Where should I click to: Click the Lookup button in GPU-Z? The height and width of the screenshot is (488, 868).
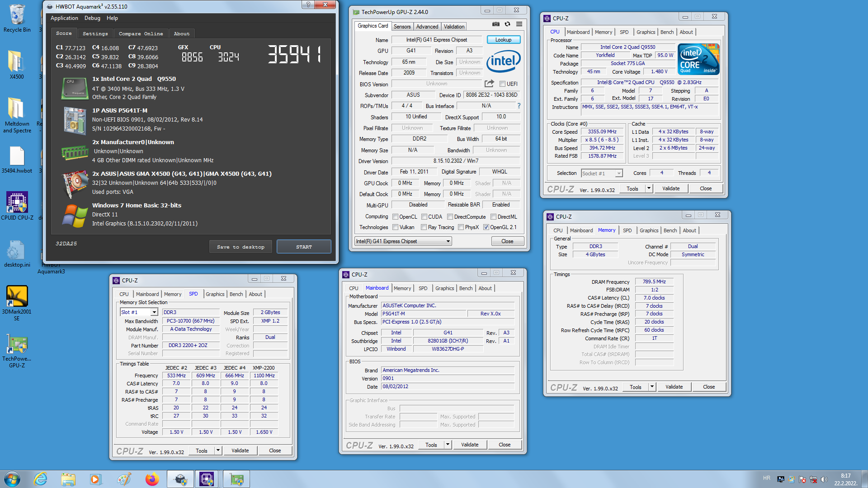pyautogui.click(x=503, y=40)
